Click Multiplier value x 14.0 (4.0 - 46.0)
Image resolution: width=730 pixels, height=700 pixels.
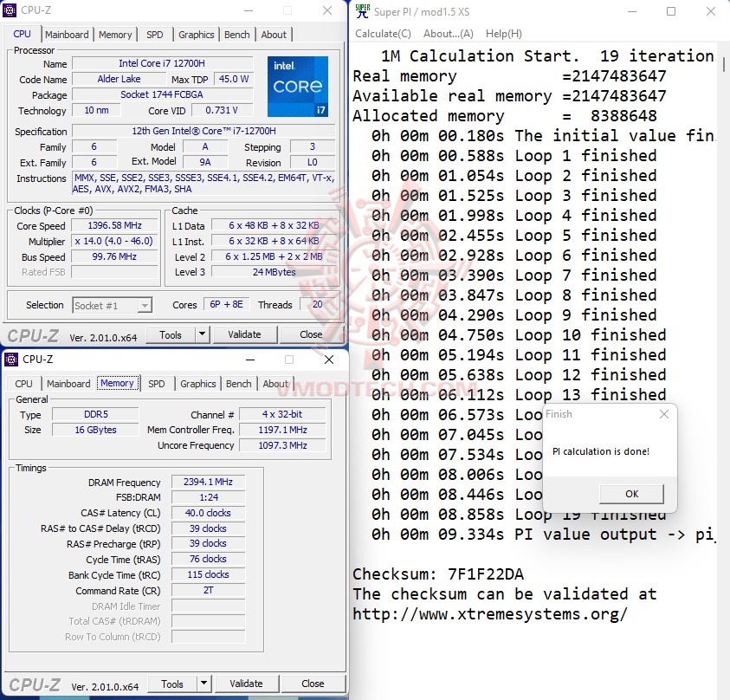(115, 241)
